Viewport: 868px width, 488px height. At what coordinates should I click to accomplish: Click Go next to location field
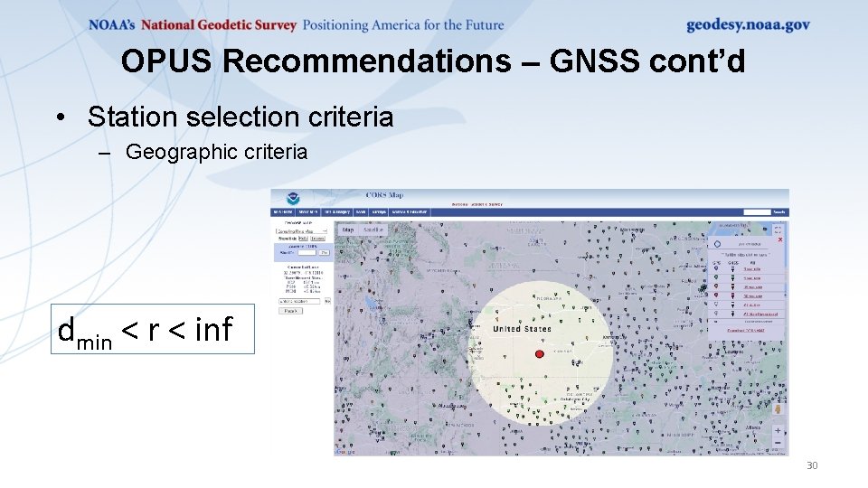point(327,301)
